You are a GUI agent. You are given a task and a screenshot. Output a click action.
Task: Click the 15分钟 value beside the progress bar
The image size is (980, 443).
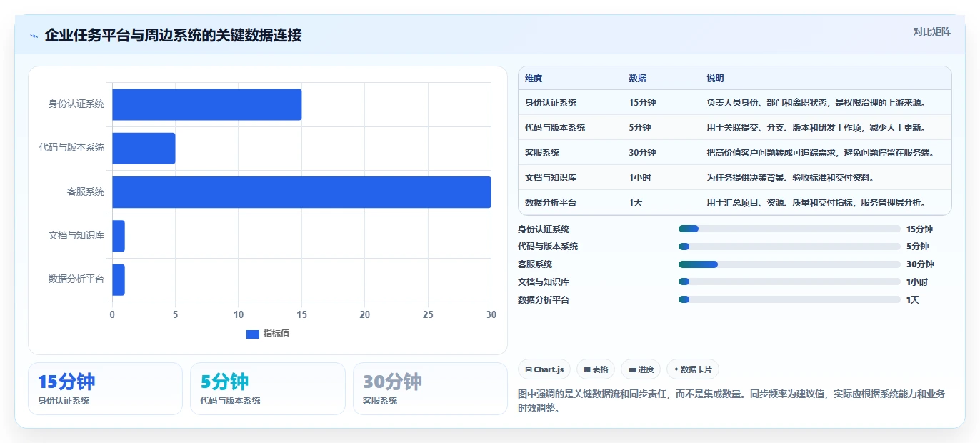point(919,229)
